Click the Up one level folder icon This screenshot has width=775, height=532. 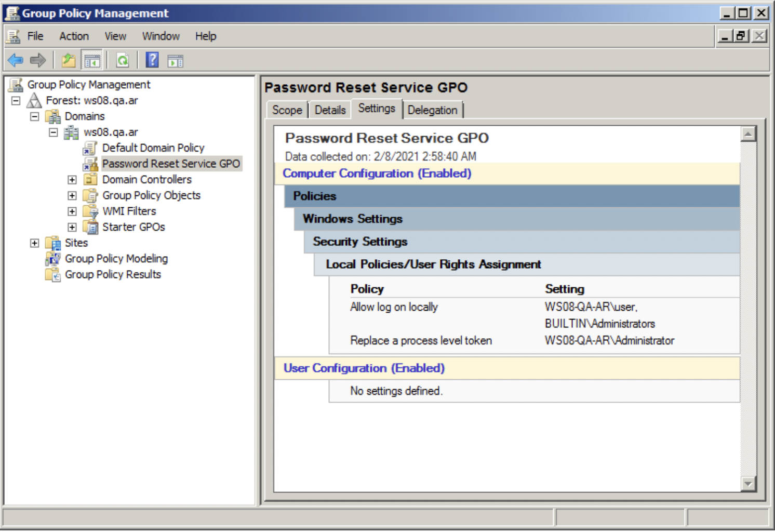point(69,60)
